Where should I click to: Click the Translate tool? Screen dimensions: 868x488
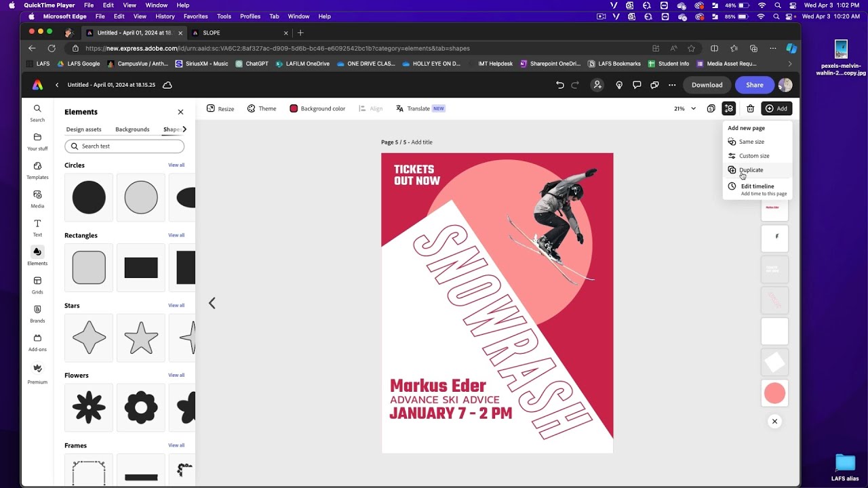pyautogui.click(x=420, y=108)
